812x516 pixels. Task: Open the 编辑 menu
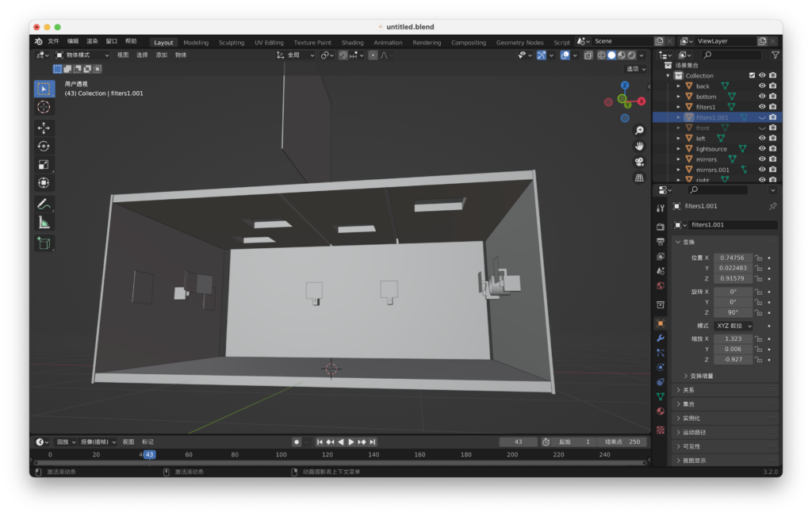pyautogui.click(x=72, y=41)
